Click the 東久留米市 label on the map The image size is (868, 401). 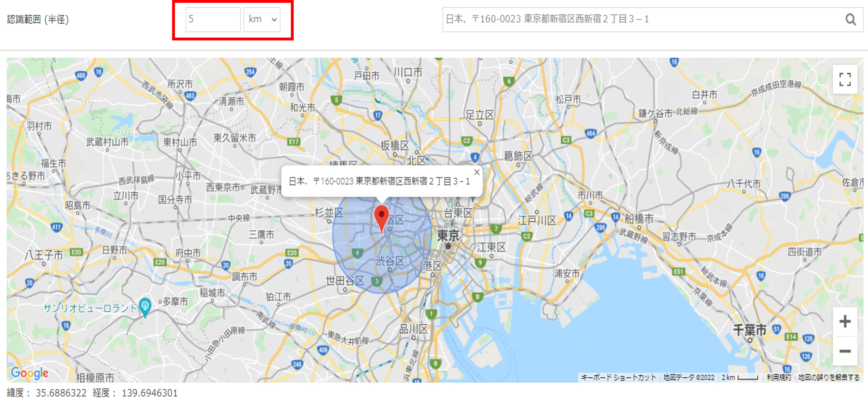pyautogui.click(x=235, y=138)
